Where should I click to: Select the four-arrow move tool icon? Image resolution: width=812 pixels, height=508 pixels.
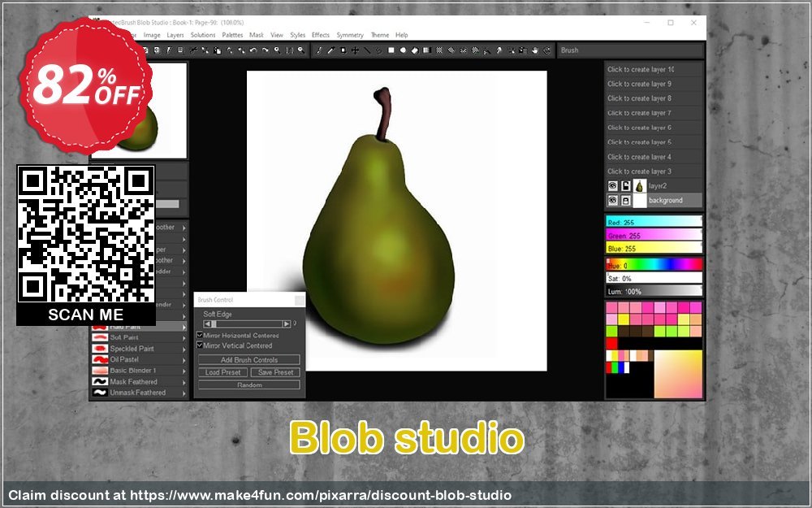pos(356,50)
